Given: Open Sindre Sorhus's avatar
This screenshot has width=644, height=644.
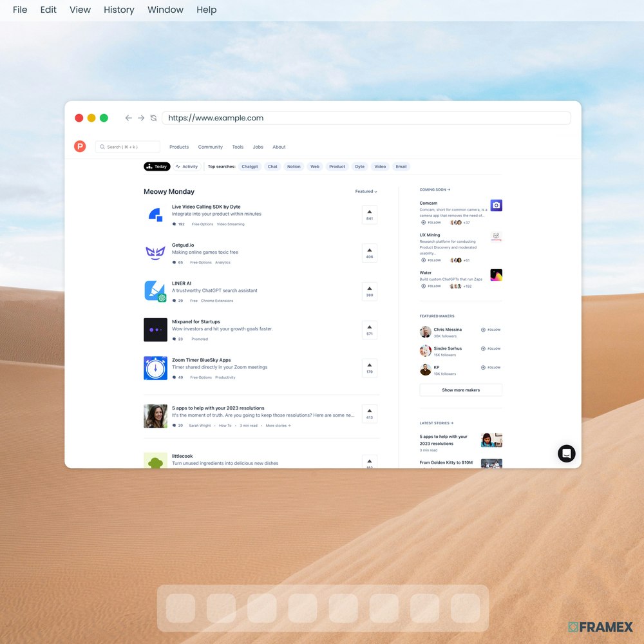Looking at the screenshot, I should point(425,351).
